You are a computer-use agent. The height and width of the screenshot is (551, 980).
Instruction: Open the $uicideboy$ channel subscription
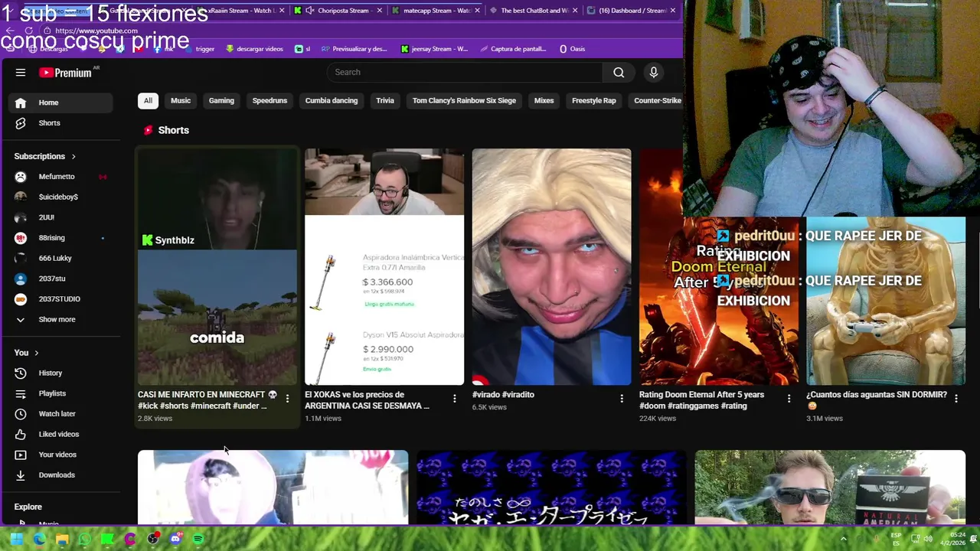pyautogui.click(x=60, y=197)
